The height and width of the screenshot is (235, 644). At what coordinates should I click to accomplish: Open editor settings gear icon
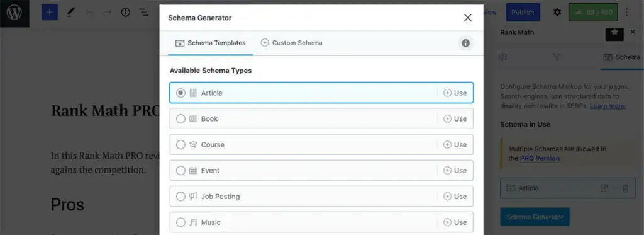pos(557,13)
